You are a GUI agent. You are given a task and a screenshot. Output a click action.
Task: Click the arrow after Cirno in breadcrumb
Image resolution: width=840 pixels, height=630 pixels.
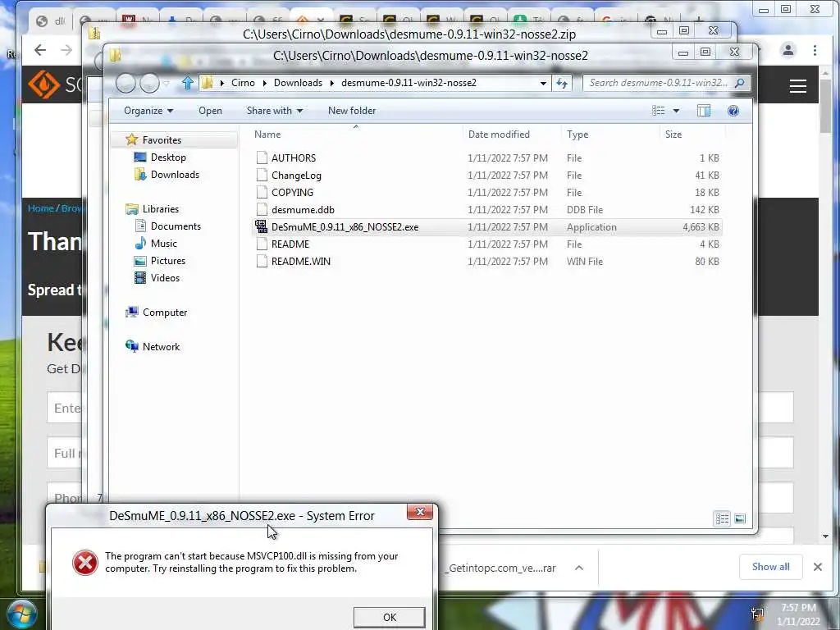(x=265, y=83)
